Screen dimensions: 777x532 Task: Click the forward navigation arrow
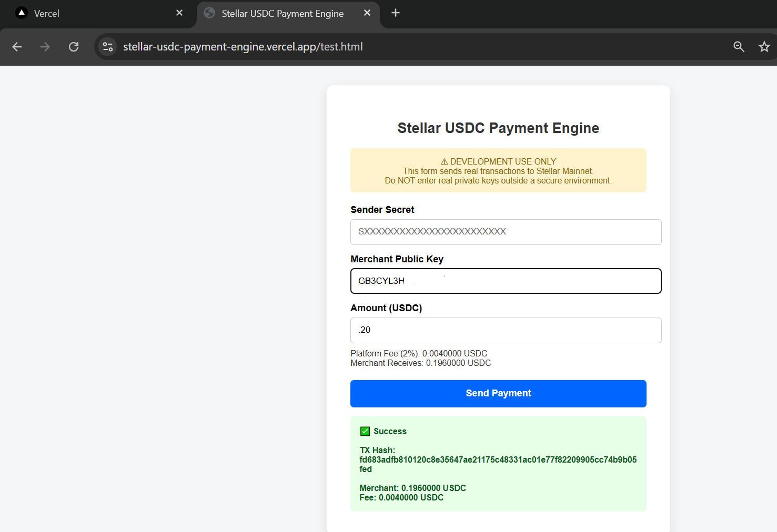click(45, 47)
